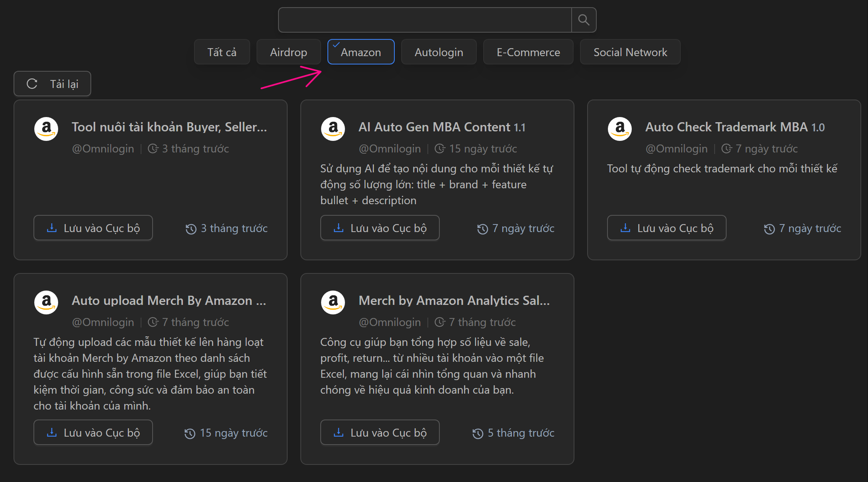The height and width of the screenshot is (482, 868).
Task: Click Amazon logo on AI Auto Gen MBA Content card
Action: [x=333, y=129]
